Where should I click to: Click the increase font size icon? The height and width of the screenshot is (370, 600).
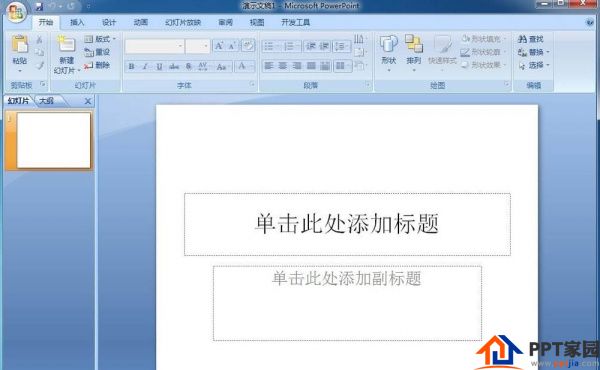219,46
